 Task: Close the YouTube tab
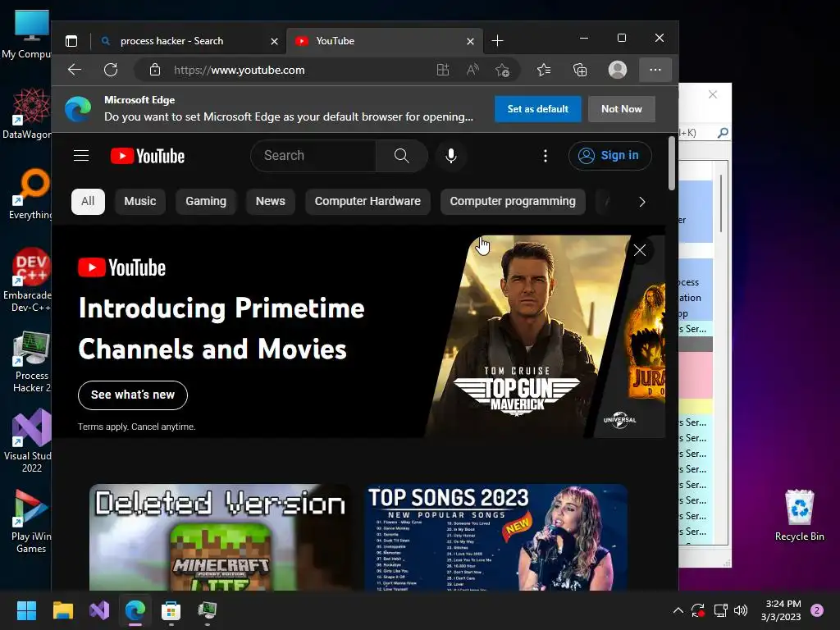(470, 41)
